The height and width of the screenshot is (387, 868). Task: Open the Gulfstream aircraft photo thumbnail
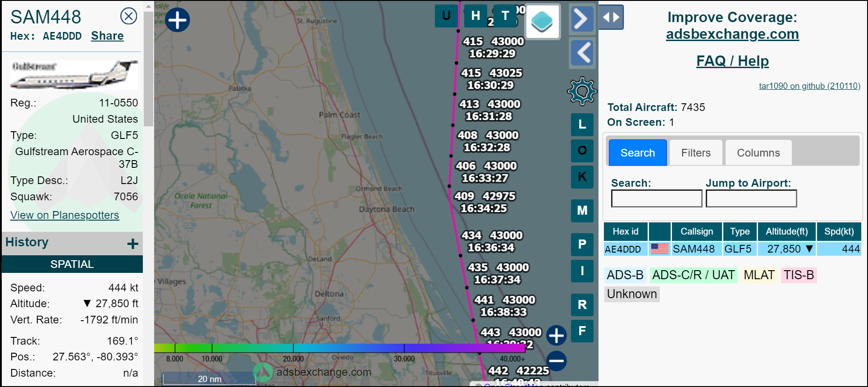pyautogui.click(x=74, y=74)
